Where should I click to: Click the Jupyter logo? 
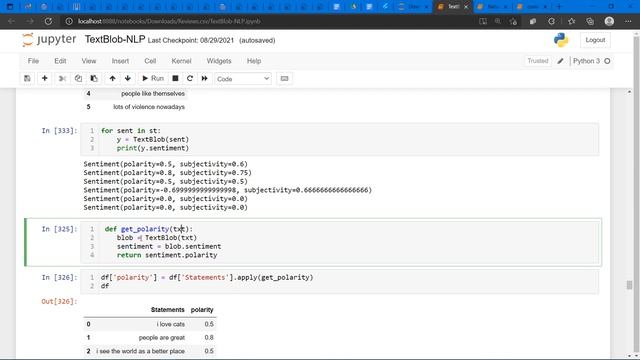[49, 40]
